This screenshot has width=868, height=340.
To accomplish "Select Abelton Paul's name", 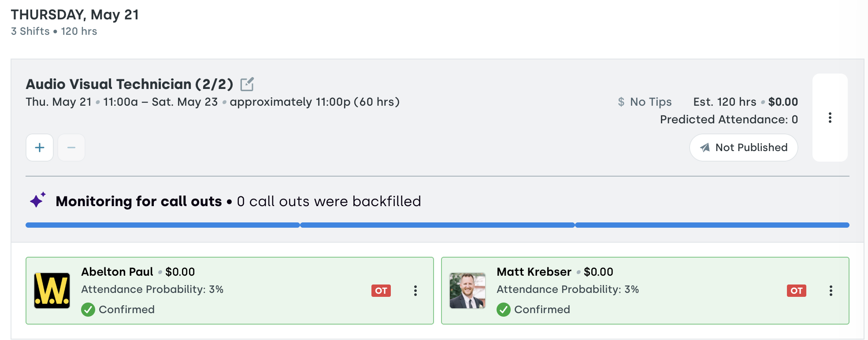I will click(117, 272).
